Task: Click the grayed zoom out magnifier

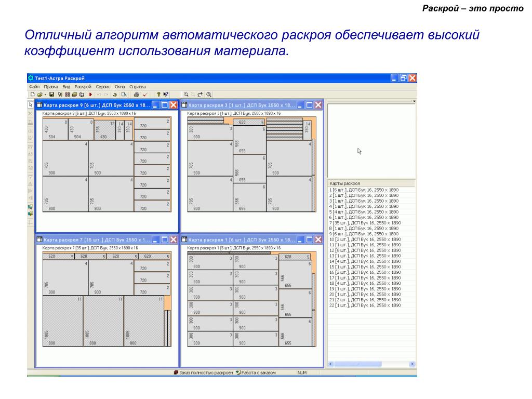Action: pyautogui.click(x=193, y=95)
